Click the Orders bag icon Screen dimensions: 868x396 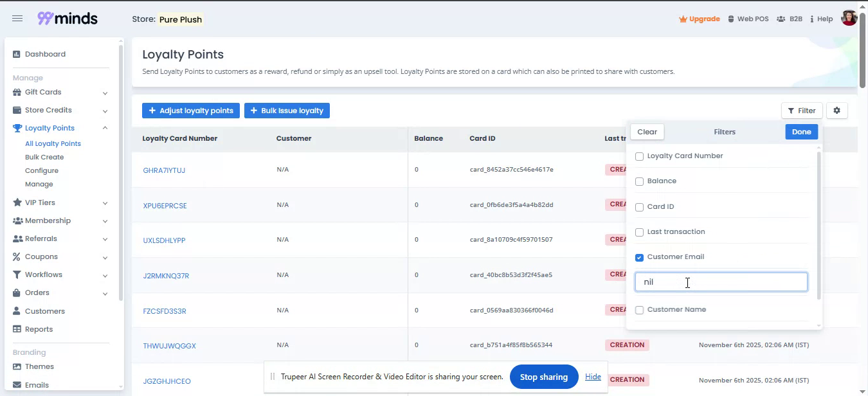[x=17, y=293]
